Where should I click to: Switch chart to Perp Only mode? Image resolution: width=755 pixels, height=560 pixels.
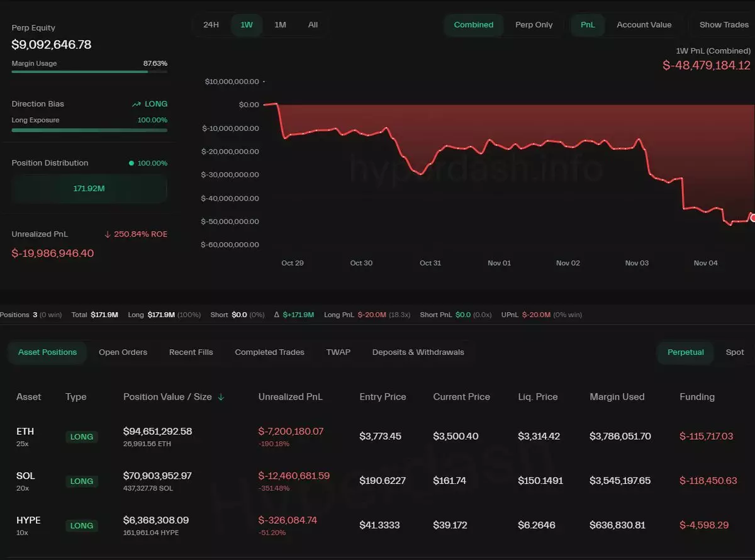tap(534, 25)
